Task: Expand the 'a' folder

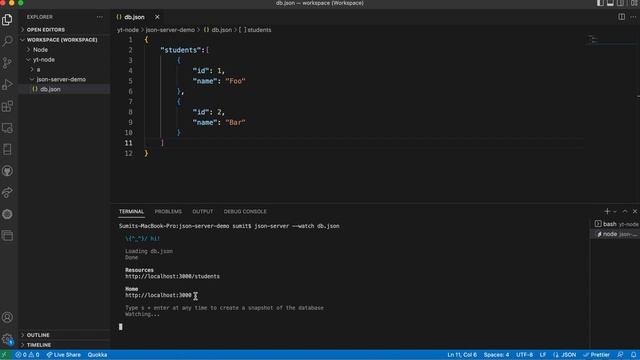Action: point(64,69)
